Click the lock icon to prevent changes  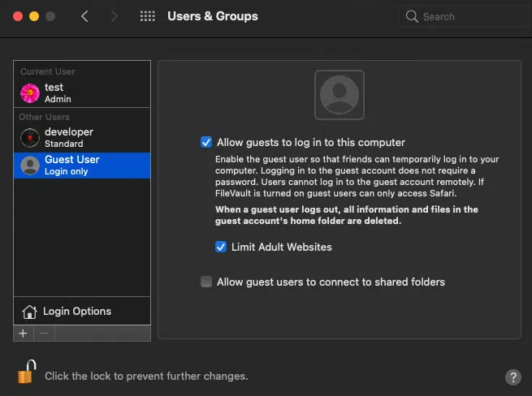[27, 373]
